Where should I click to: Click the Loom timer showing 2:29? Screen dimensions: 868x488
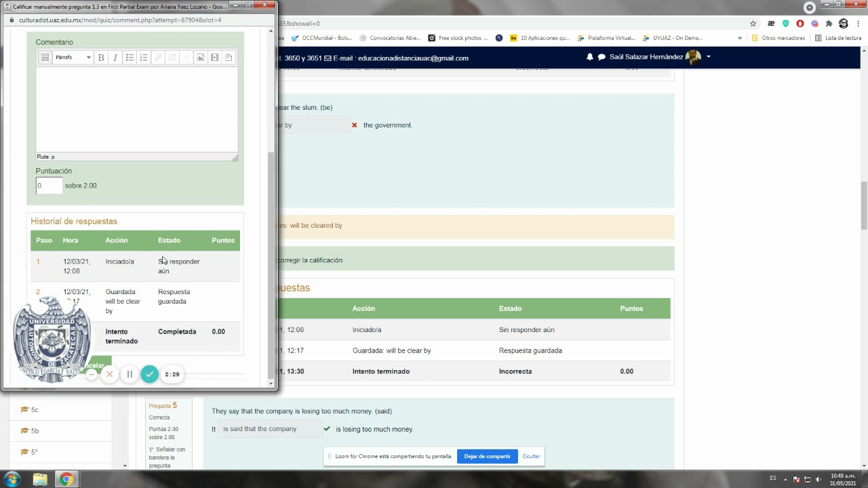click(172, 374)
